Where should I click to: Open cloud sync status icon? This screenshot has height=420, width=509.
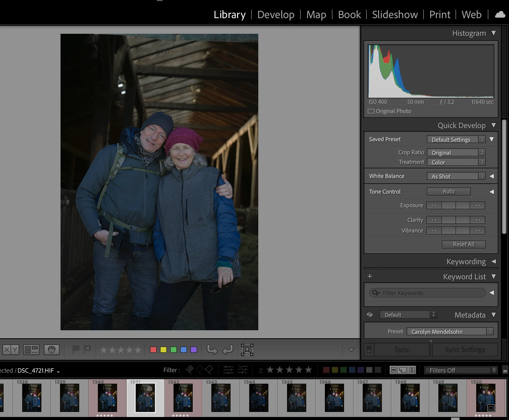500,15
